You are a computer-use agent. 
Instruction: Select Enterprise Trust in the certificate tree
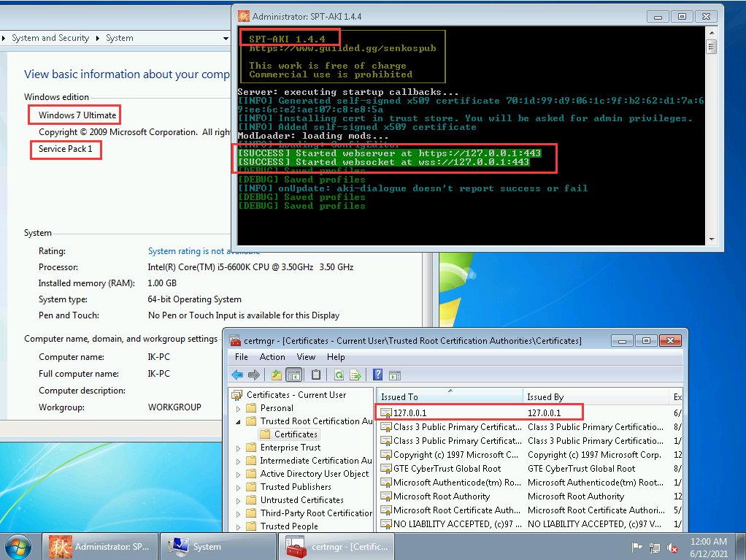pyautogui.click(x=291, y=448)
